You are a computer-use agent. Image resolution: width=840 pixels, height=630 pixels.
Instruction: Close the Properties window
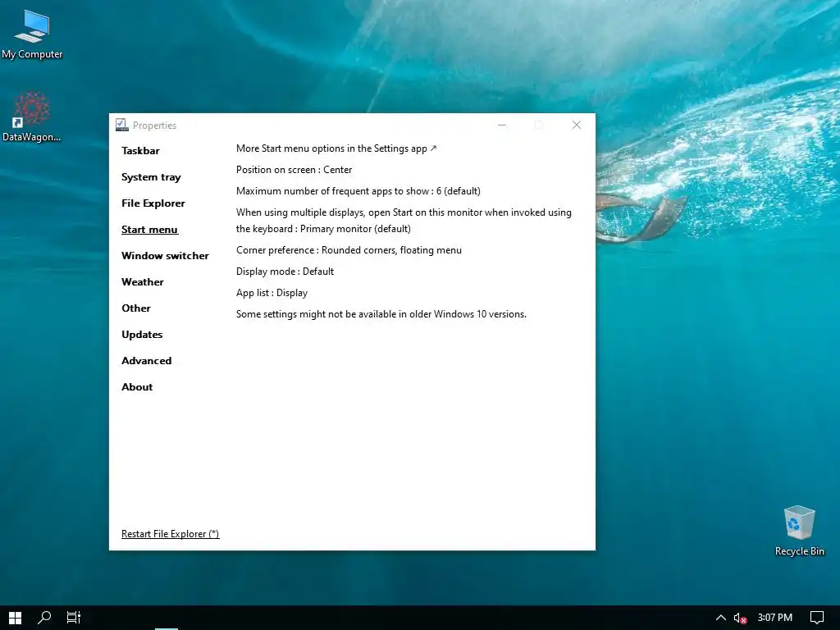coord(577,125)
